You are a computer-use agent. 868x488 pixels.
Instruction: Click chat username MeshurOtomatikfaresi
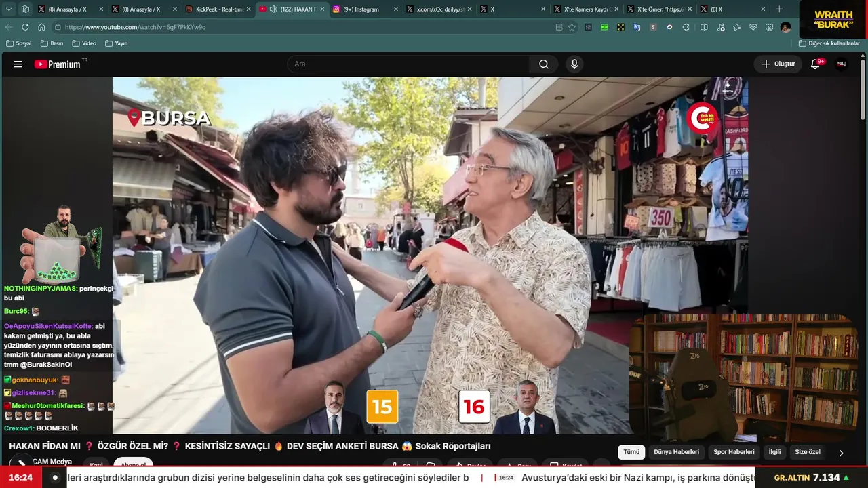pyautogui.click(x=47, y=406)
